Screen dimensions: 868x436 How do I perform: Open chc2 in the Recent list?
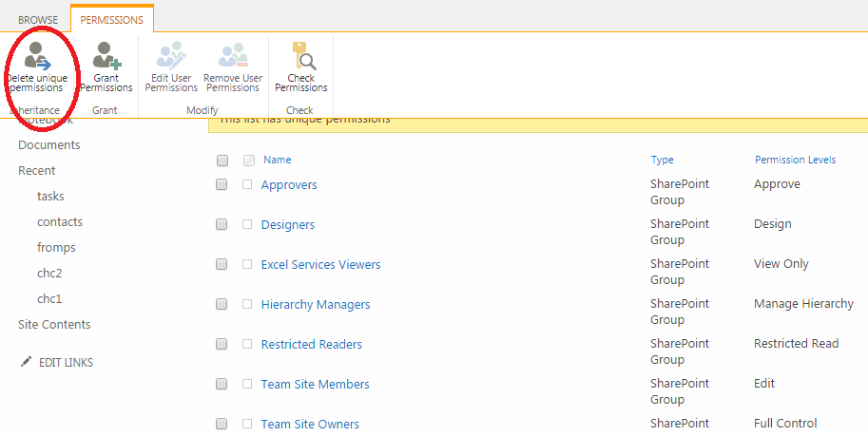pyautogui.click(x=49, y=274)
